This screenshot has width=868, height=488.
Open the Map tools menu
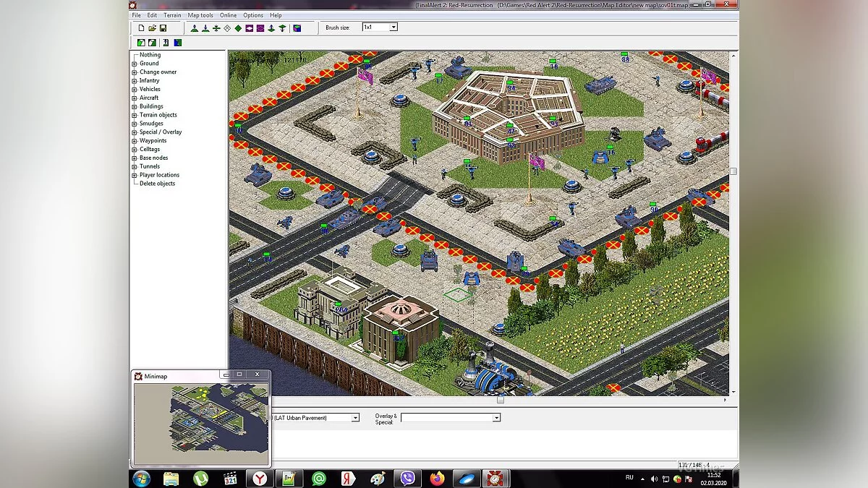click(x=200, y=14)
